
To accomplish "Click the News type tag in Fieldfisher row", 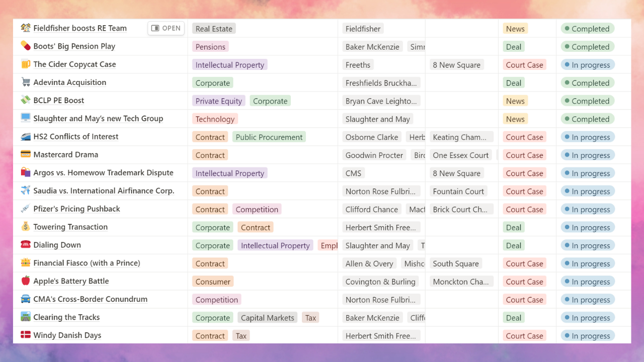I will tap(515, 29).
